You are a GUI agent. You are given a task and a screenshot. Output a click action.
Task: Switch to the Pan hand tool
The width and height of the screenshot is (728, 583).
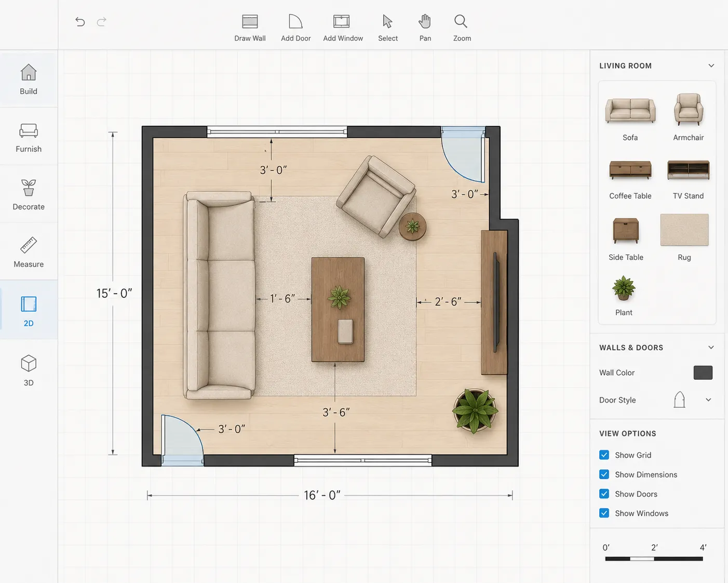425,28
